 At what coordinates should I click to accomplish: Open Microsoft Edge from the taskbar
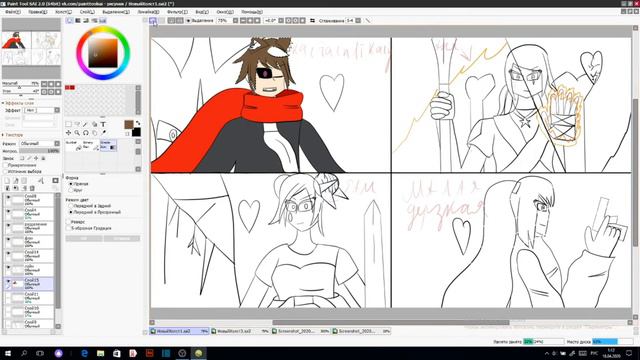[84, 353]
